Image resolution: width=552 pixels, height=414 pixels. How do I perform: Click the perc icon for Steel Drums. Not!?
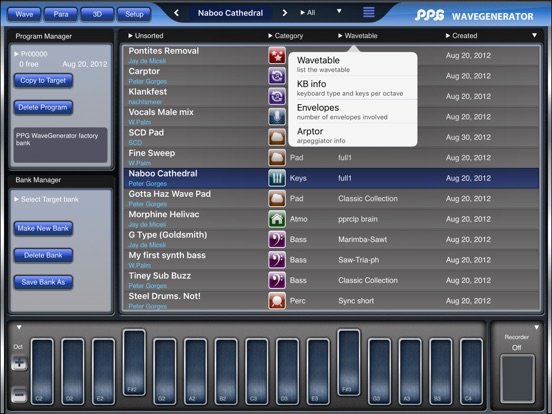tap(277, 301)
